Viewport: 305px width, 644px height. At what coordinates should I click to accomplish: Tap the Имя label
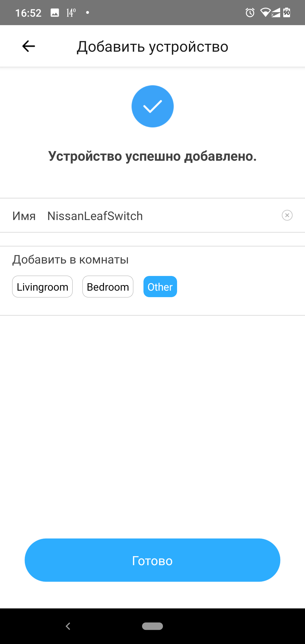click(24, 216)
